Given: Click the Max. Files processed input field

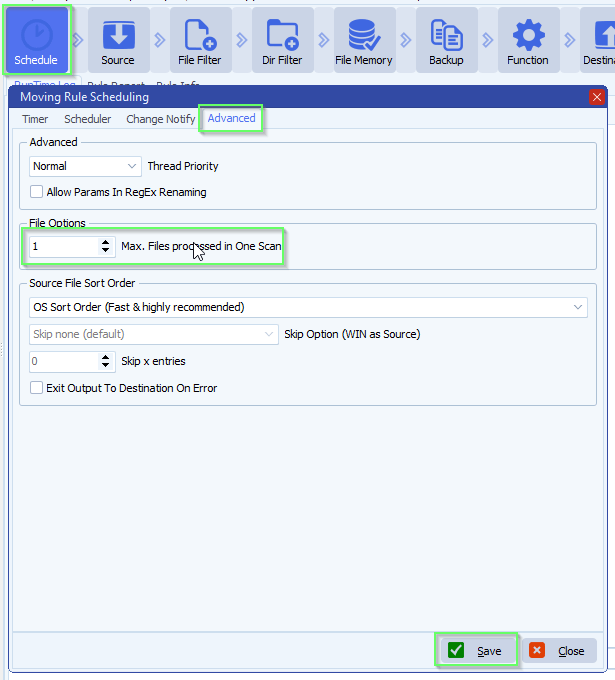Looking at the screenshot, I should click(64, 247).
